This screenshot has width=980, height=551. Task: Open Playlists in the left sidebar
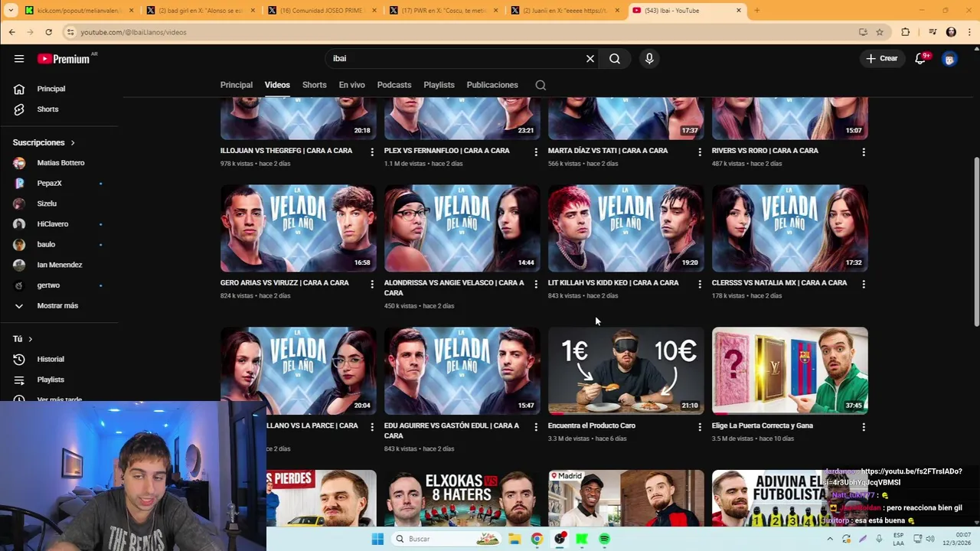(x=51, y=380)
